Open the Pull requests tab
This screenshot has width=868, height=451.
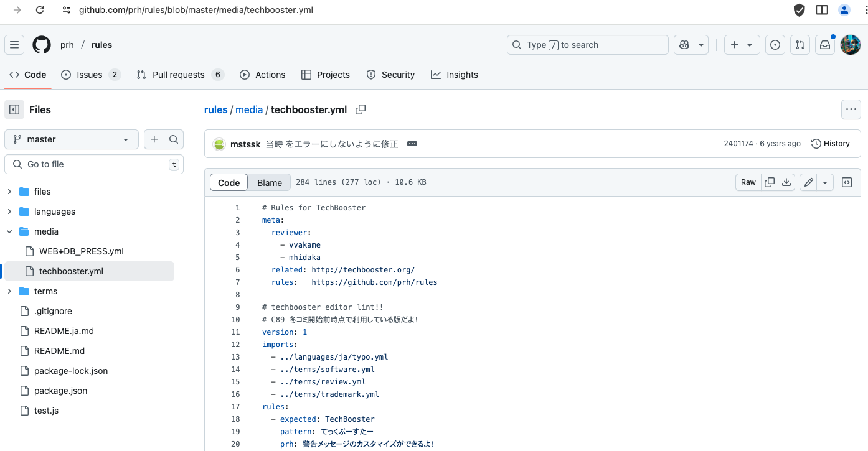pyautogui.click(x=180, y=75)
